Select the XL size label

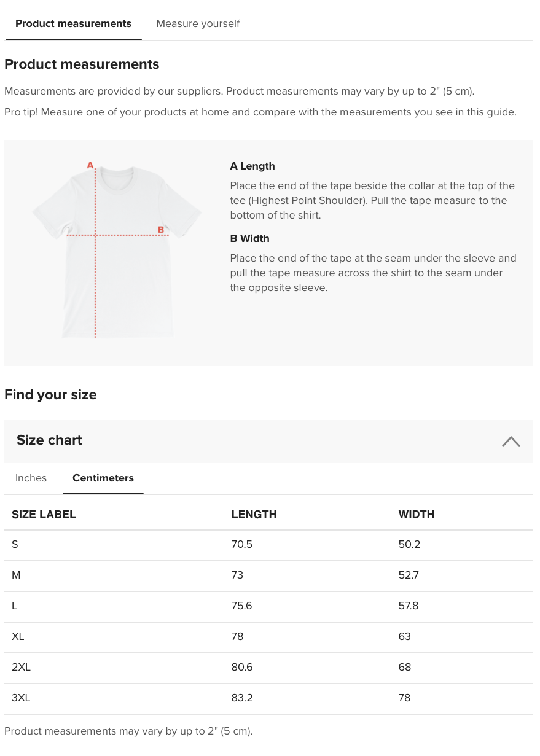(x=18, y=637)
